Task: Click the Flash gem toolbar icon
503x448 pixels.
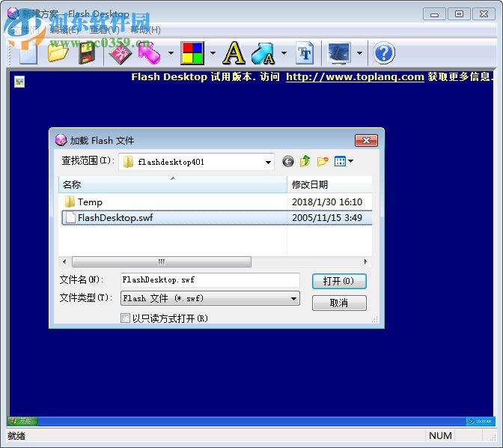Action: click(121, 53)
